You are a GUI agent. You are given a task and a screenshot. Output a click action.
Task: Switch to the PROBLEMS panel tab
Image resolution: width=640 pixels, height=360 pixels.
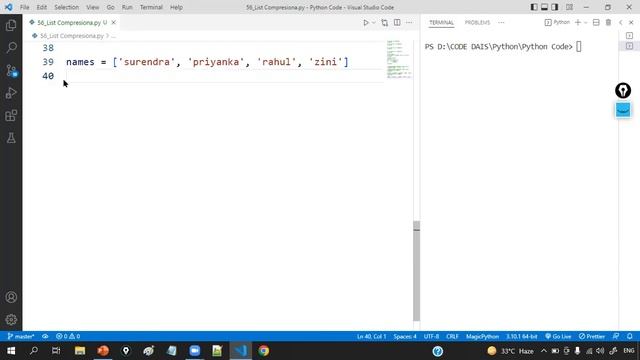point(477,23)
